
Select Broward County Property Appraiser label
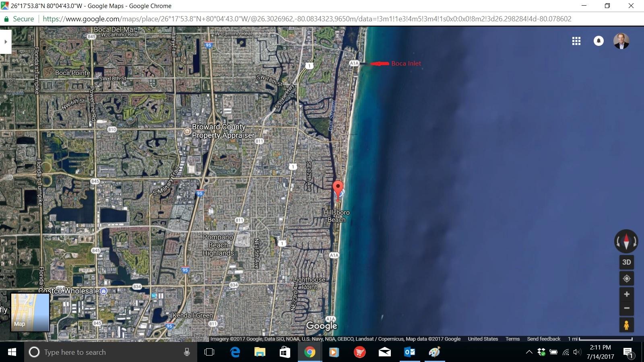(x=222, y=131)
